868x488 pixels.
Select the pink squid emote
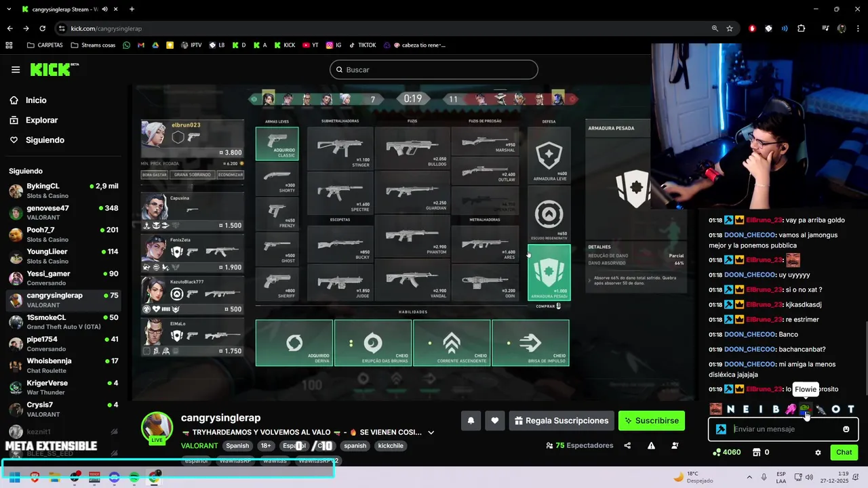pos(791,409)
